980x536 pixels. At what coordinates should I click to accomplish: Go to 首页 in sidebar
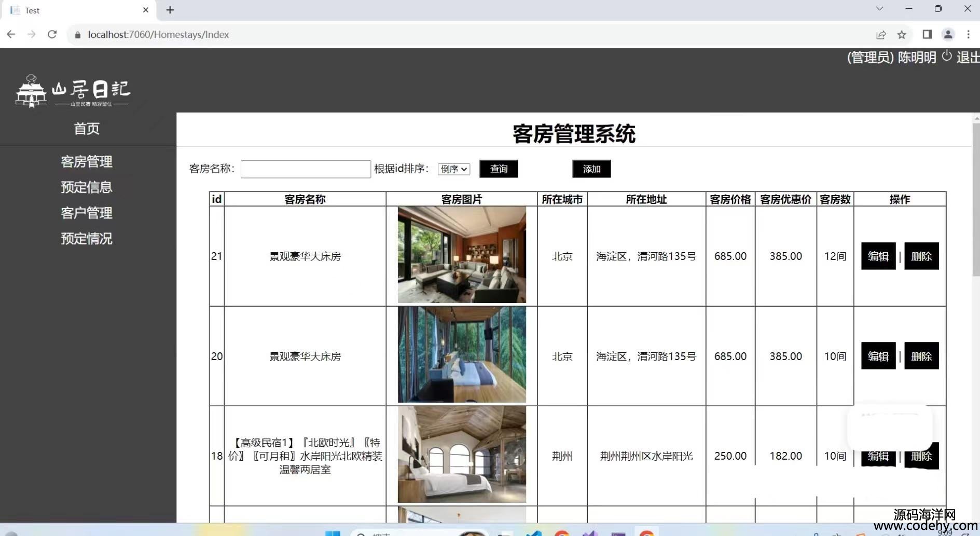pyautogui.click(x=87, y=128)
